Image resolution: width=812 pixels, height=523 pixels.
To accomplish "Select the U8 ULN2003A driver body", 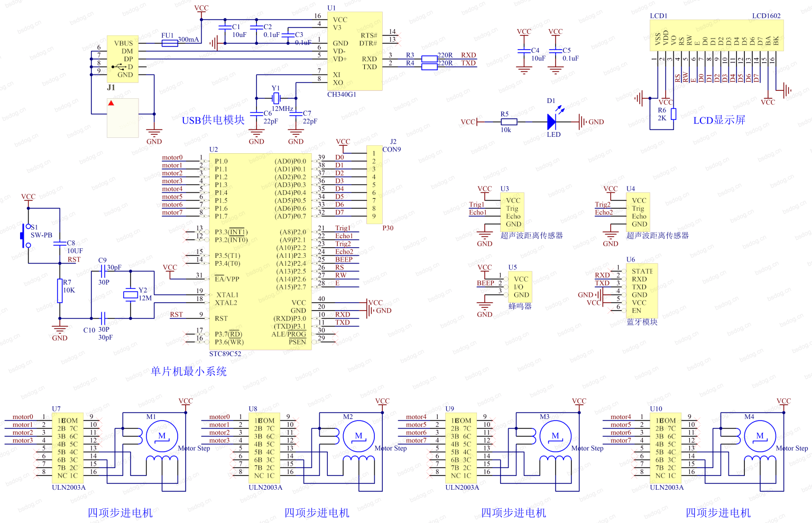I will [264, 448].
